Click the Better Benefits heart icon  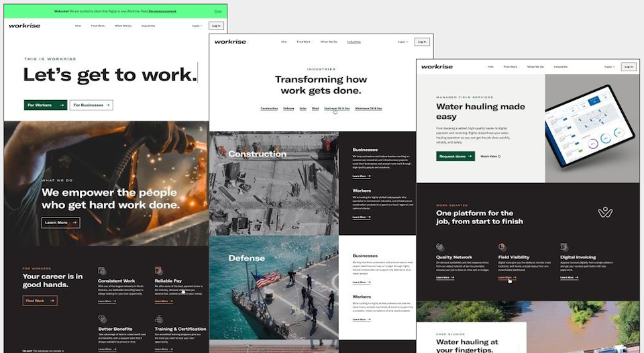point(102,319)
